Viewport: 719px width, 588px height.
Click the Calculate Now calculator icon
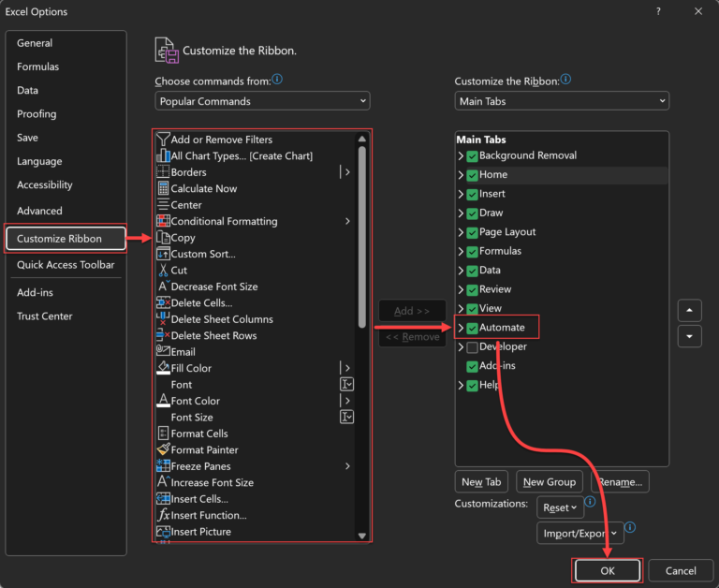click(164, 188)
